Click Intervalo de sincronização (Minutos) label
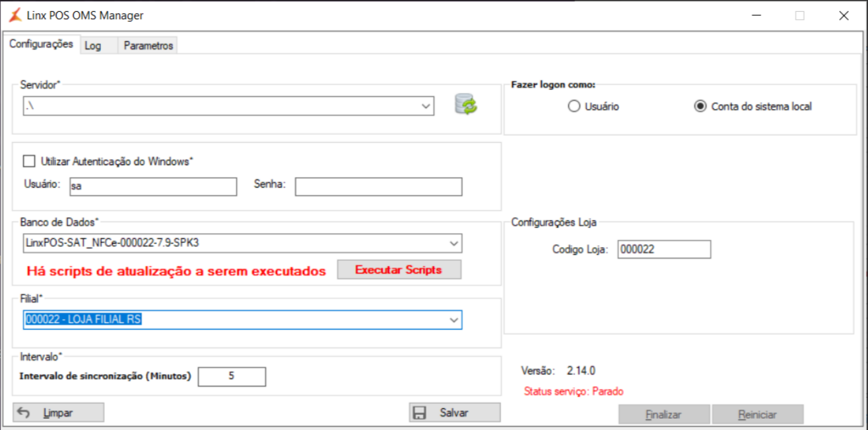The height and width of the screenshot is (430, 868). pyautogui.click(x=106, y=376)
